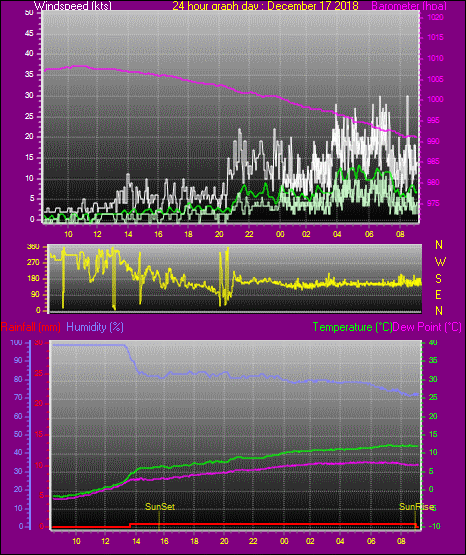The image size is (466, 555).
Task: Click the SunRise marker label
Action: pos(416,507)
